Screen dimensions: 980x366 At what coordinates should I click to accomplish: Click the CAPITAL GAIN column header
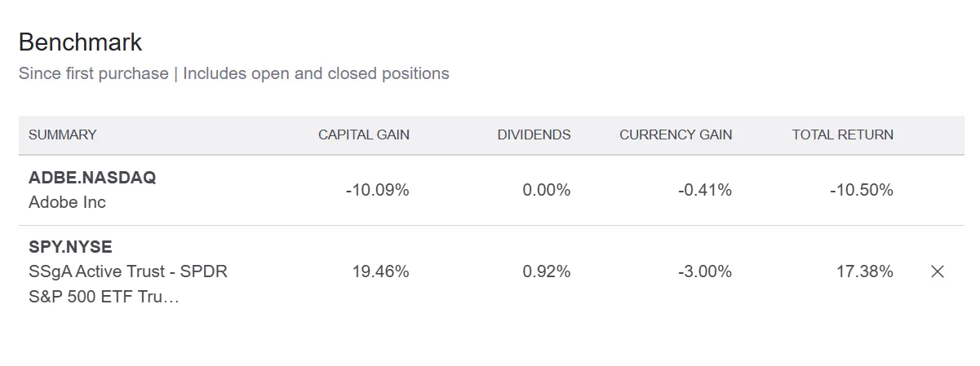(364, 134)
